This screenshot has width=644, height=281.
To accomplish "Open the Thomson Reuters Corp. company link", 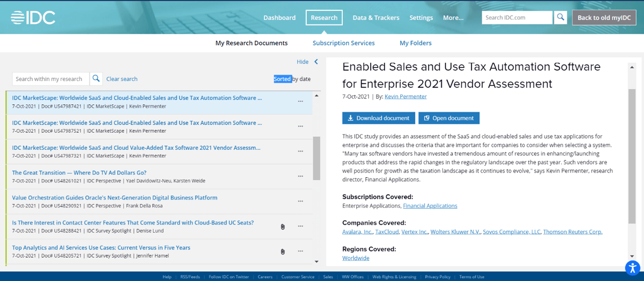I will 573,232.
